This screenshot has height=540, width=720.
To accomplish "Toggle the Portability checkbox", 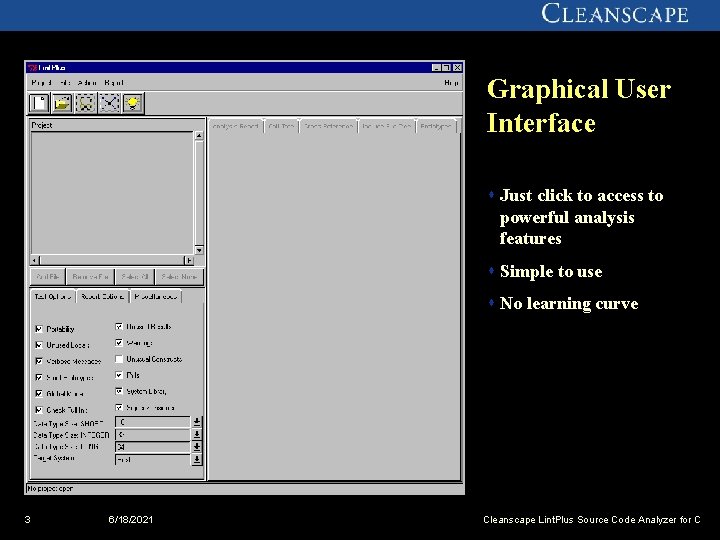I will (x=39, y=329).
